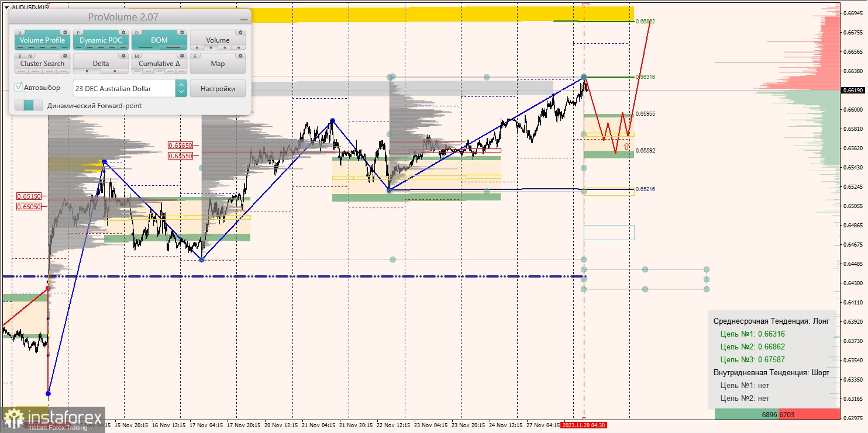Screen dimensions: 868x433
Task: Toggle the DOM indicator
Action: tap(159, 41)
